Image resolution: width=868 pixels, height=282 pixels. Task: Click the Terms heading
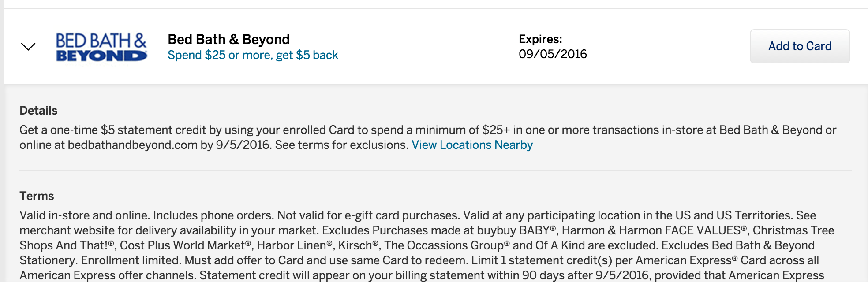tap(37, 196)
